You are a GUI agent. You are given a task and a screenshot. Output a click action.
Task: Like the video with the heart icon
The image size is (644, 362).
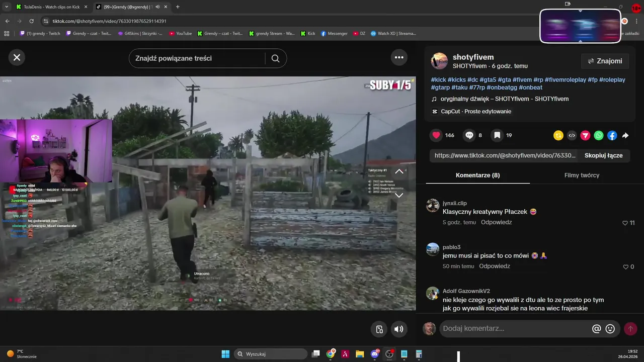point(436,135)
